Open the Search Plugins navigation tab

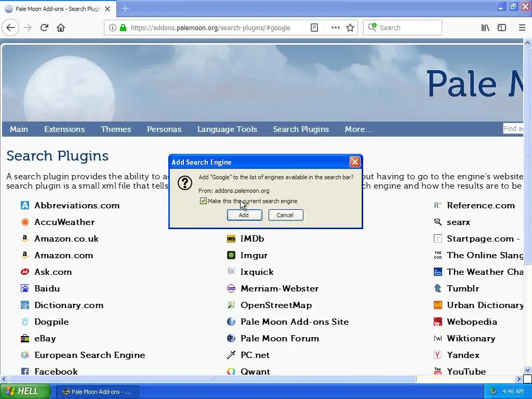coord(301,129)
